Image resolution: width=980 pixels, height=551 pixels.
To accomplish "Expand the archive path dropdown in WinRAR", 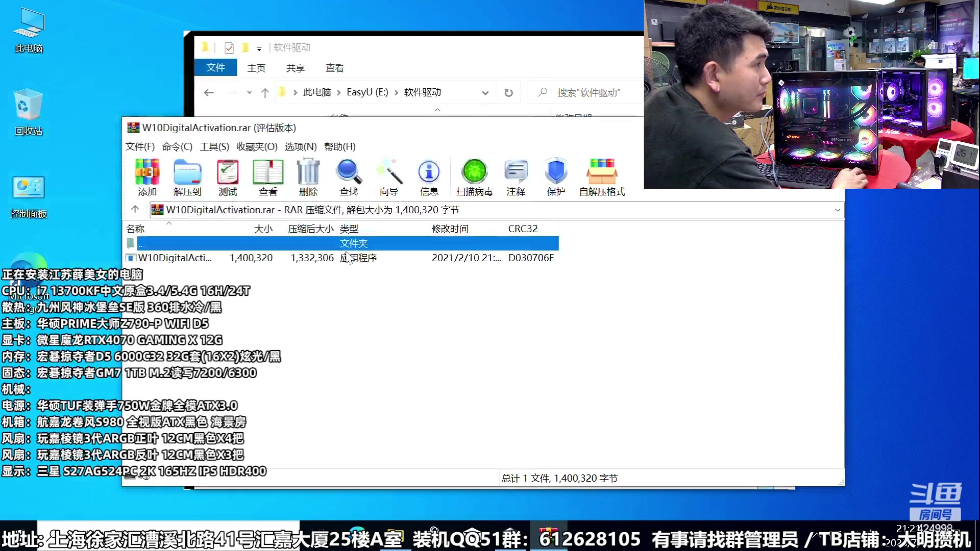I will click(838, 210).
